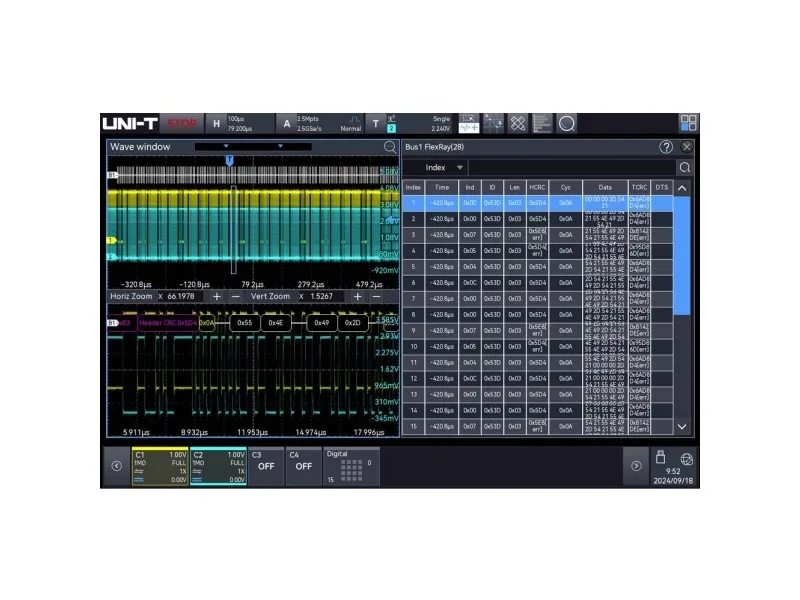Open the C2 channel settings tile
This screenshot has height=600, width=800.
click(218, 466)
